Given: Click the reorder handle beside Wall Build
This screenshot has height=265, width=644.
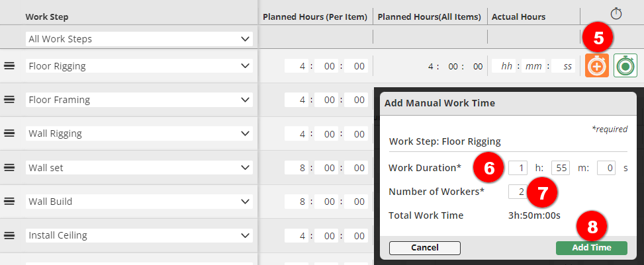Looking at the screenshot, I should click(x=9, y=201).
